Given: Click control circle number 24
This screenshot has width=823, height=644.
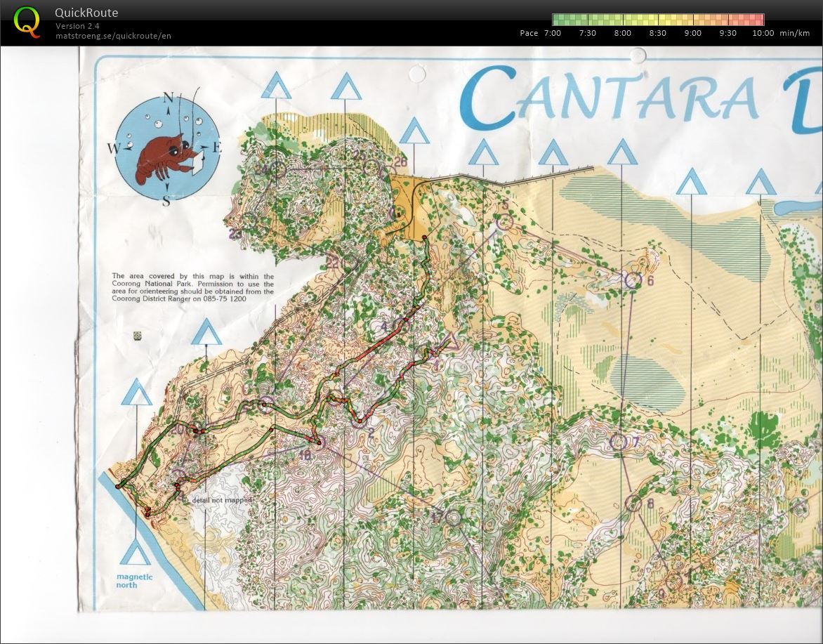Looking at the screenshot, I should click(x=278, y=169).
